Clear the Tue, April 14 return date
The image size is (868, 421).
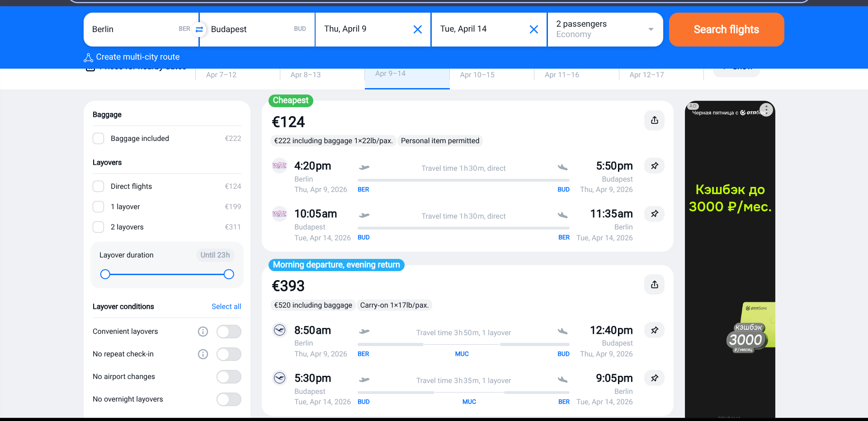[x=533, y=29]
